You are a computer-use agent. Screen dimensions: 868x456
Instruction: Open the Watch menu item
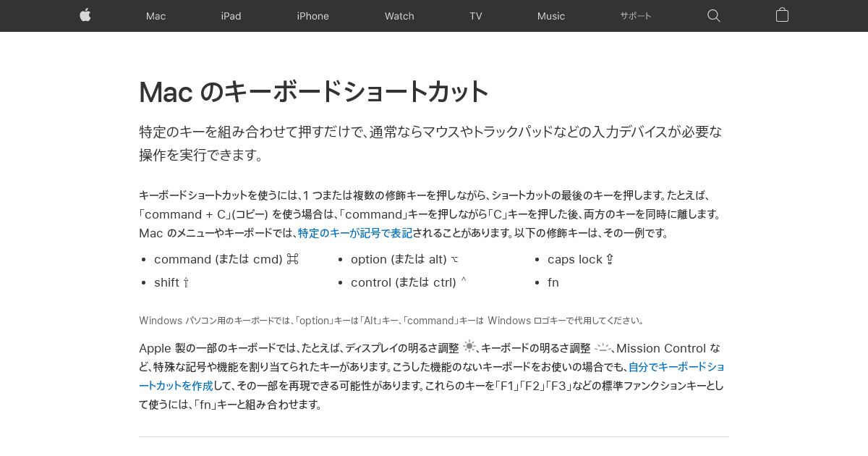point(399,16)
